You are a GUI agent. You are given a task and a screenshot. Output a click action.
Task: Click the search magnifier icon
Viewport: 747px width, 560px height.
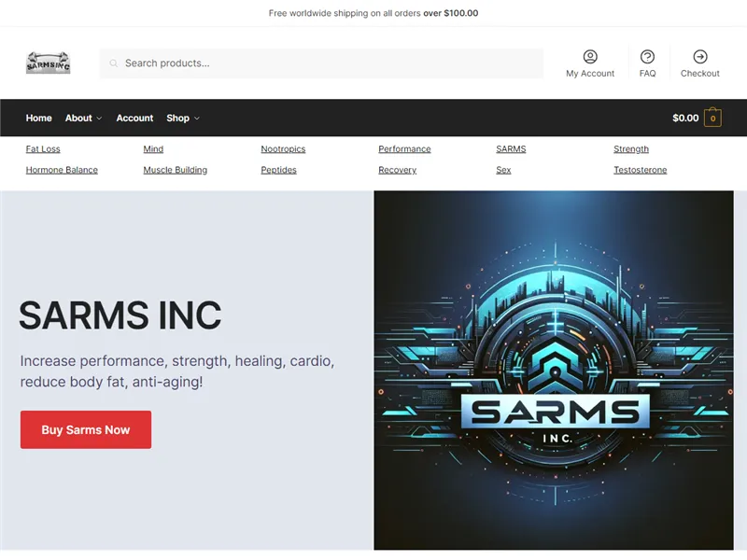[113, 63]
